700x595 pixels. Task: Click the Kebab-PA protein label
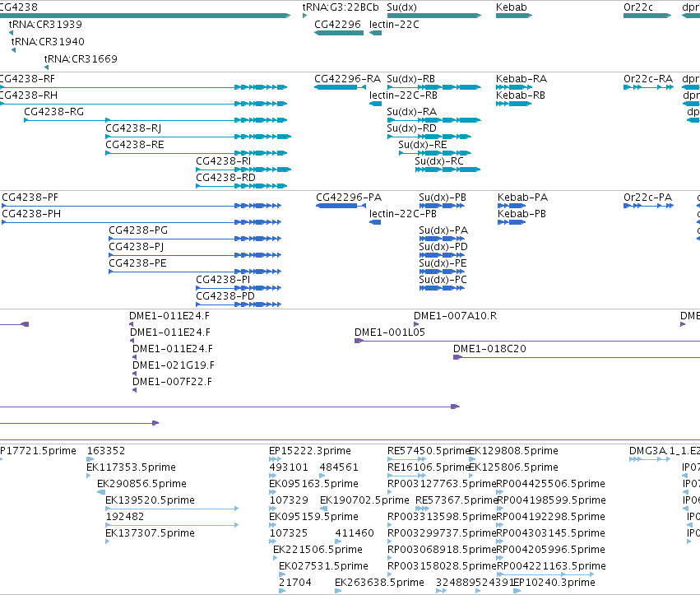(523, 198)
